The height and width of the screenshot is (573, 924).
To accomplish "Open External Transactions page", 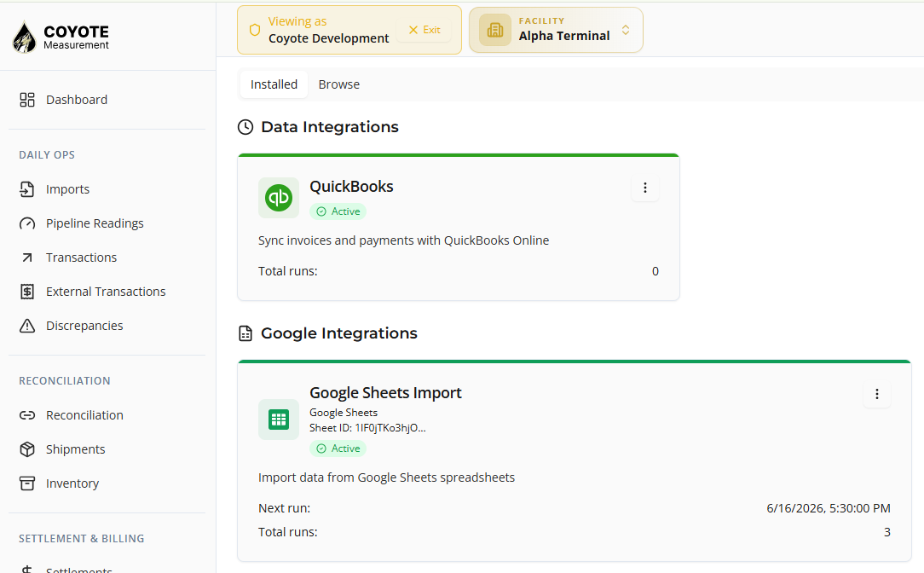I will (106, 292).
